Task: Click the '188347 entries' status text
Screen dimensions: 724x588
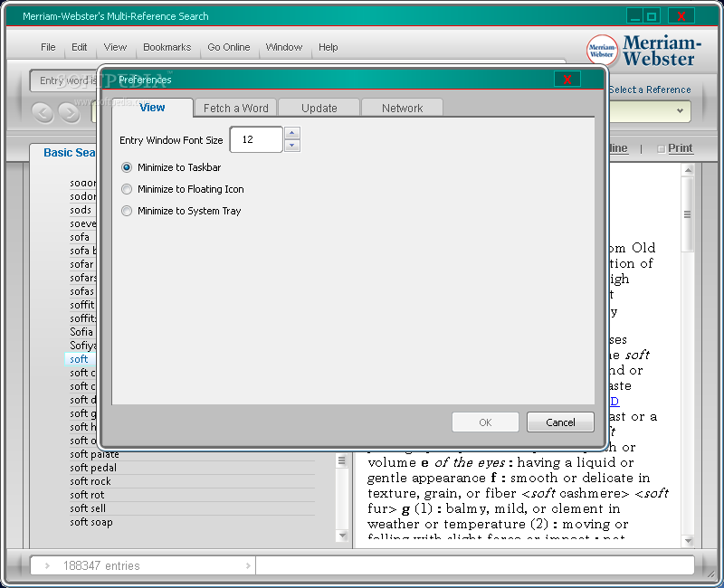Action: [101, 566]
